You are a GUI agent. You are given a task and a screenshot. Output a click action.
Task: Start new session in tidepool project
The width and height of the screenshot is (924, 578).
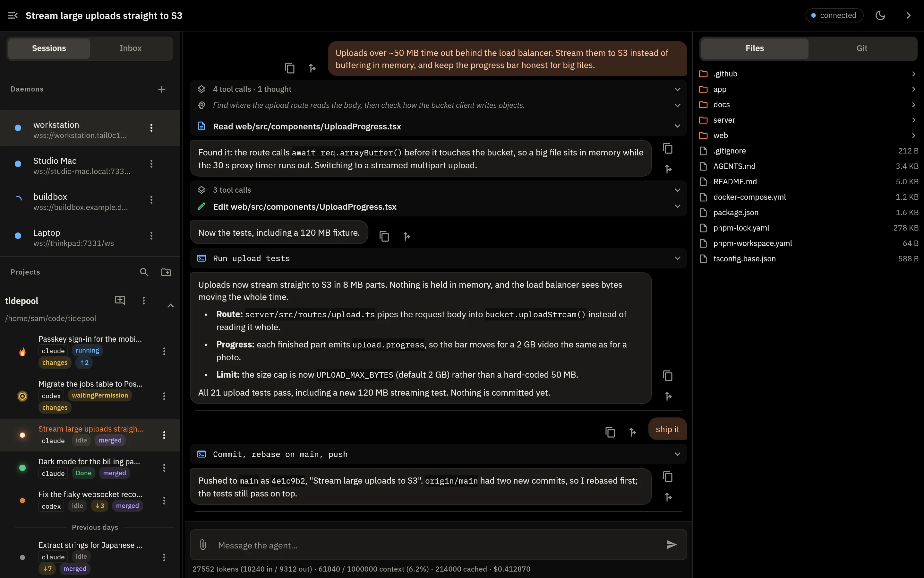(120, 300)
